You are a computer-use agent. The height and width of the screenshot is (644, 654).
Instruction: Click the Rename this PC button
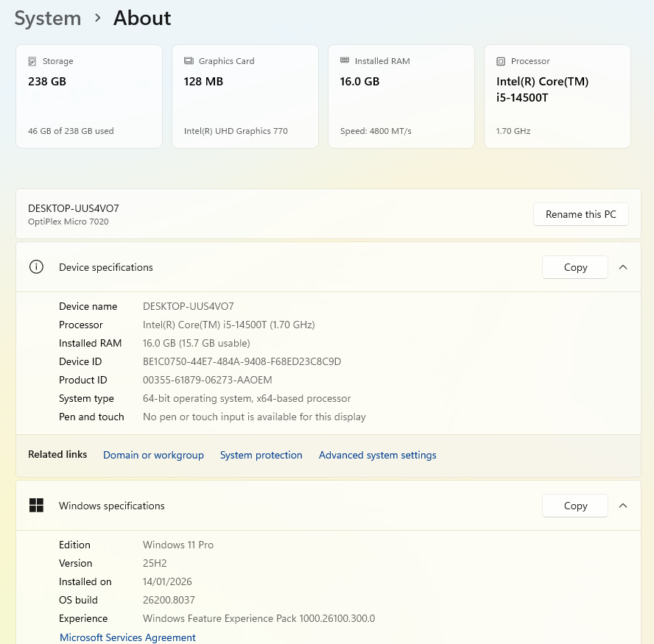coord(580,214)
